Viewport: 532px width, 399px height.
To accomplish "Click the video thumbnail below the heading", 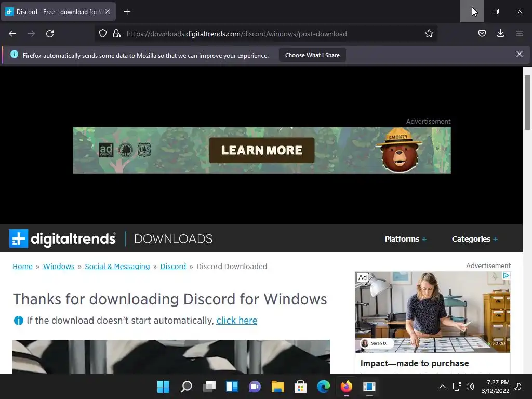I will 171,357.
